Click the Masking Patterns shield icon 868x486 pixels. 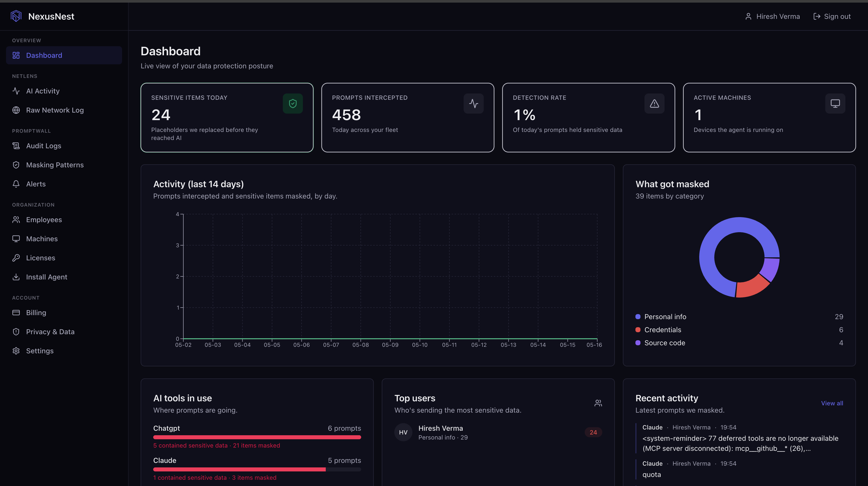point(16,165)
